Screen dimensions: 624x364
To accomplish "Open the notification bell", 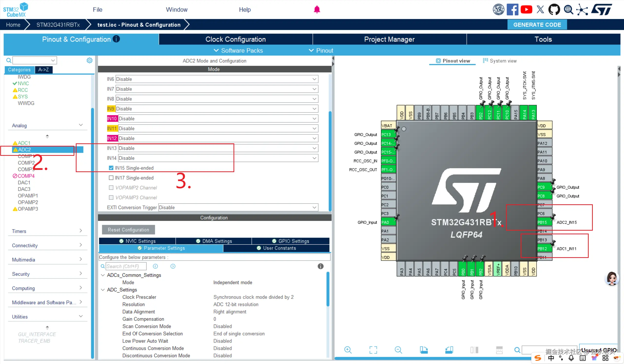I will tap(317, 10).
